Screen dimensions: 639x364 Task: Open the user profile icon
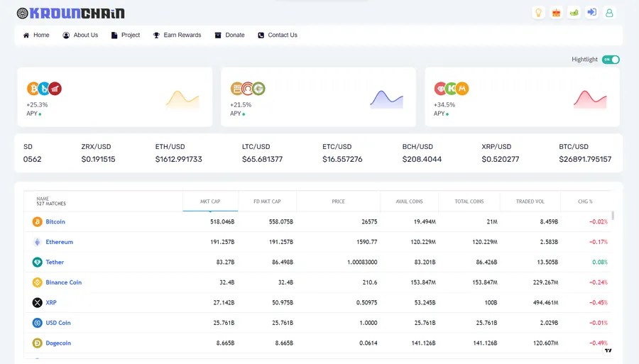pos(609,13)
